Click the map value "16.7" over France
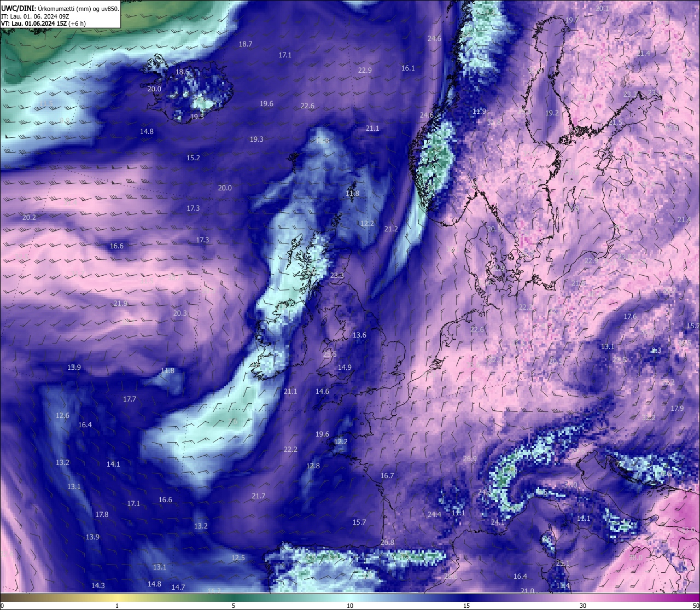Screen dimensions: 700x610 tap(387, 475)
